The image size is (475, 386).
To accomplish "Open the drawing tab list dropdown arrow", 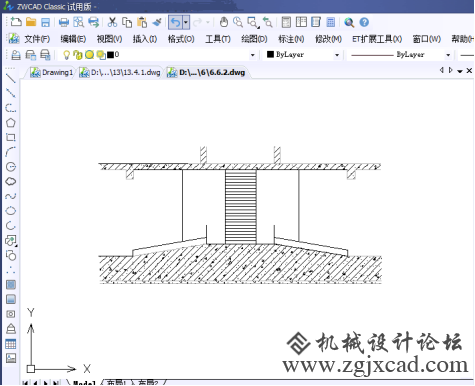I will coord(460,71).
